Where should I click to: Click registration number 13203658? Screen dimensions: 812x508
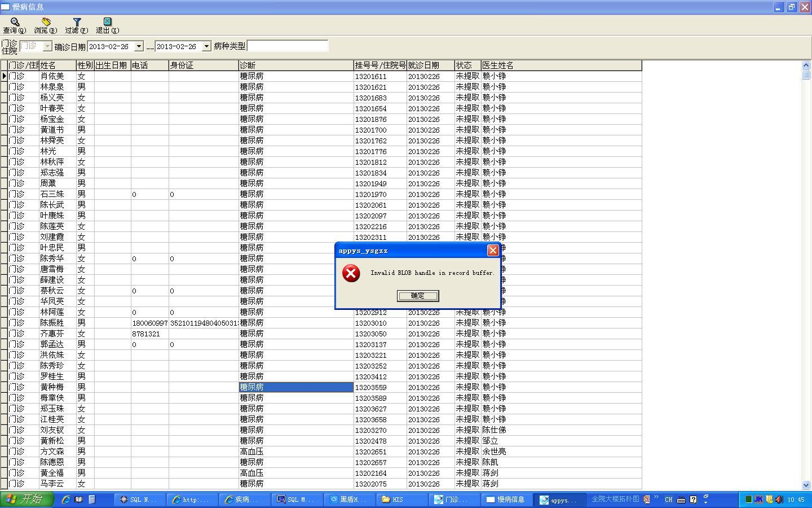coord(370,419)
